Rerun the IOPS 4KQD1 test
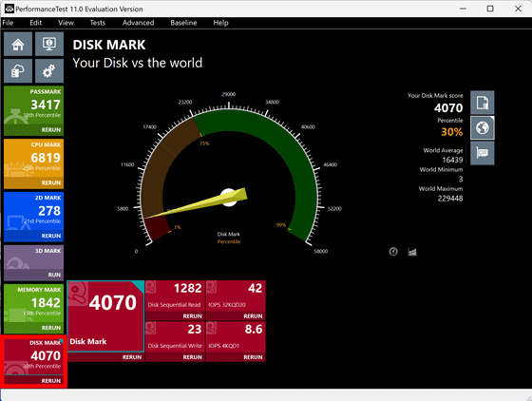Viewport: 532px width, 401px height. pos(253,357)
